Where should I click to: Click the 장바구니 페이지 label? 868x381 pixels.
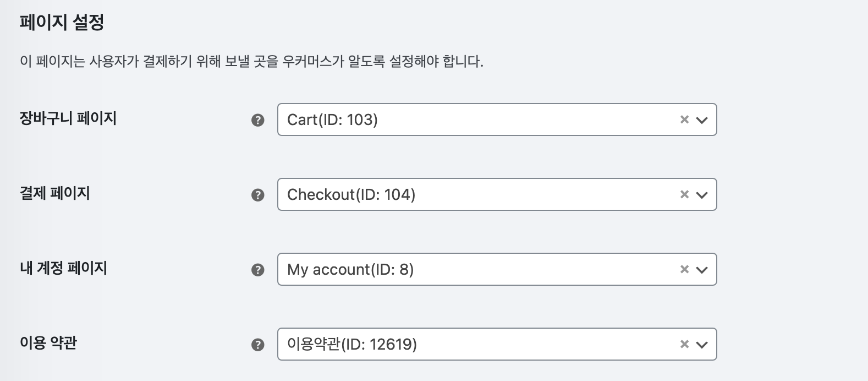click(x=68, y=118)
